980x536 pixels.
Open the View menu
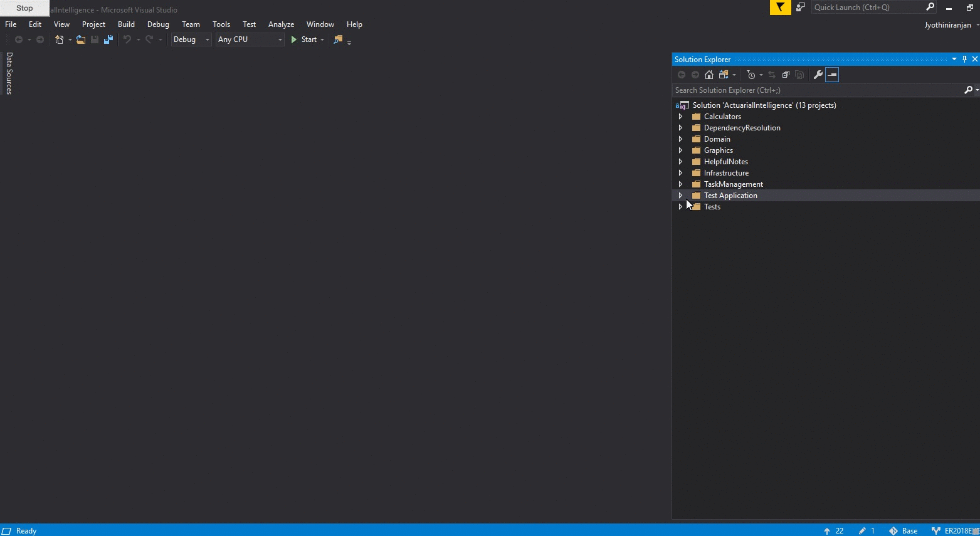[61, 24]
